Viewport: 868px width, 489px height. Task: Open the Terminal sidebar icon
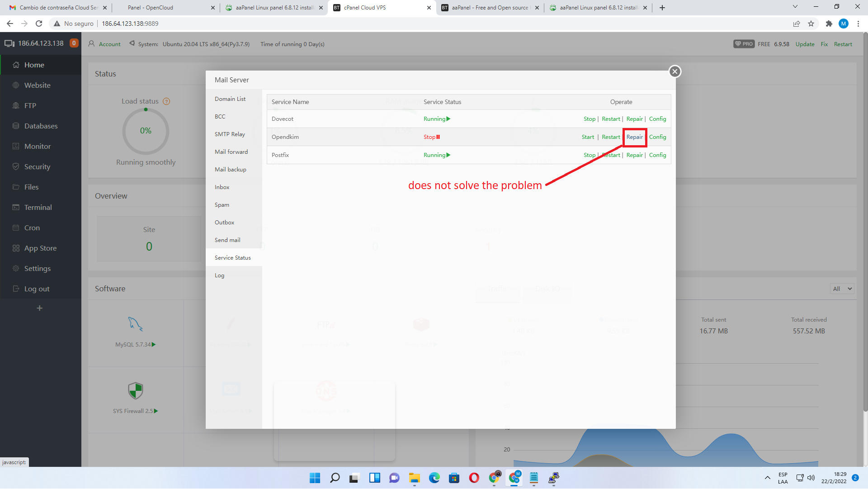point(16,208)
